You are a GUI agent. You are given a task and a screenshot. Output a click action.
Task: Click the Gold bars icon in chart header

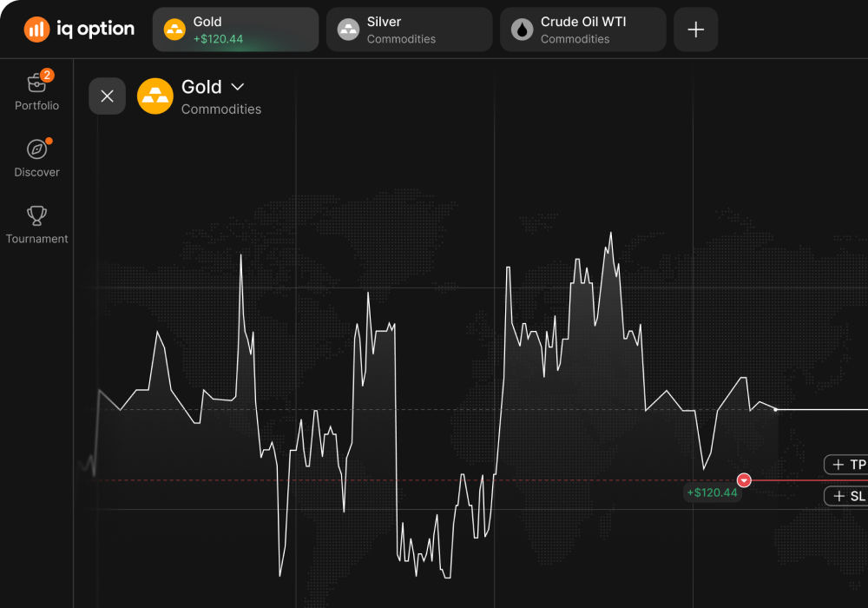[x=155, y=96]
